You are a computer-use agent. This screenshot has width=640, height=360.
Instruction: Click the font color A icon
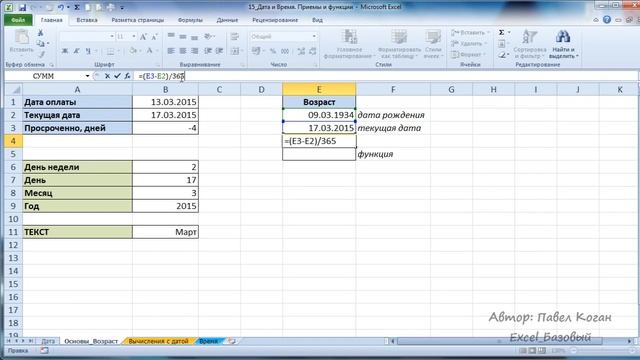coord(149,51)
